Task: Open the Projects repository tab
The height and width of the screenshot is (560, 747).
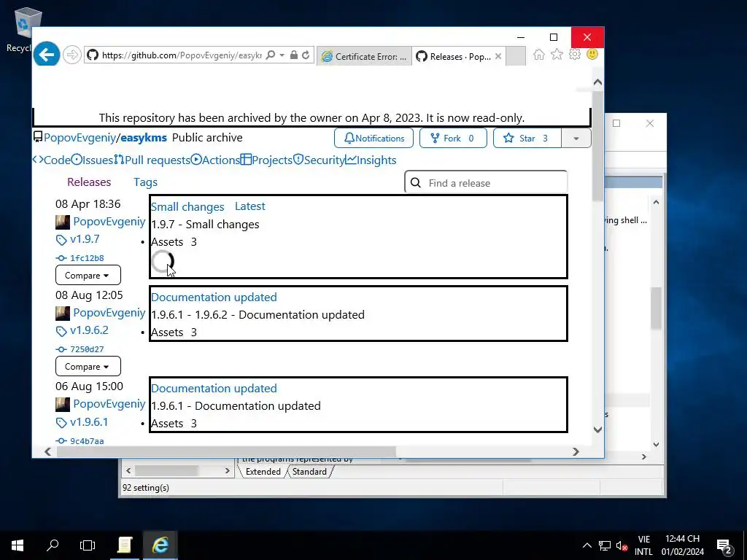Action: pyautogui.click(x=266, y=160)
